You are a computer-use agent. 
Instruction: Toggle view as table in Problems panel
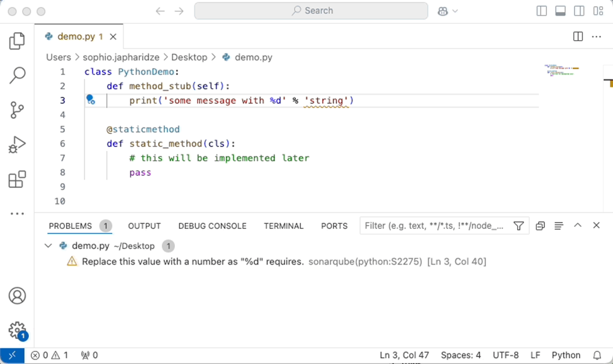[558, 226]
